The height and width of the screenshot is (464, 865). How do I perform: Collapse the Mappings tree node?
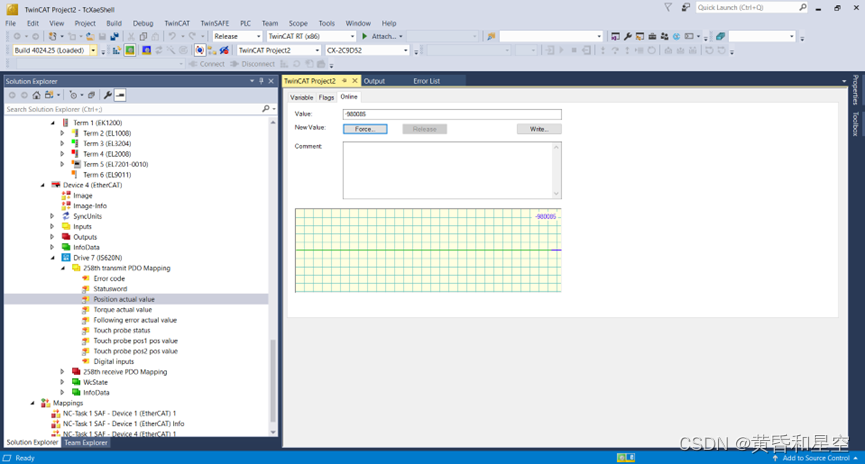(x=33, y=403)
